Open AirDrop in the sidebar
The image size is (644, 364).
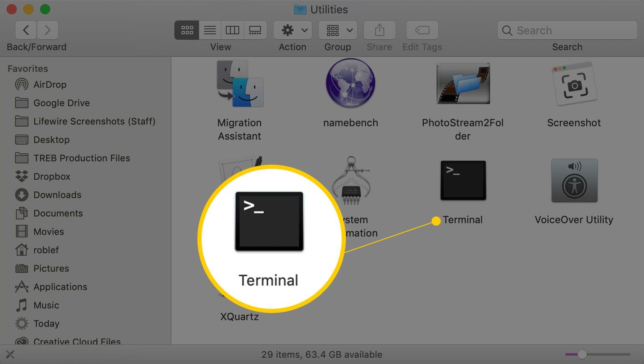click(x=50, y=84)
